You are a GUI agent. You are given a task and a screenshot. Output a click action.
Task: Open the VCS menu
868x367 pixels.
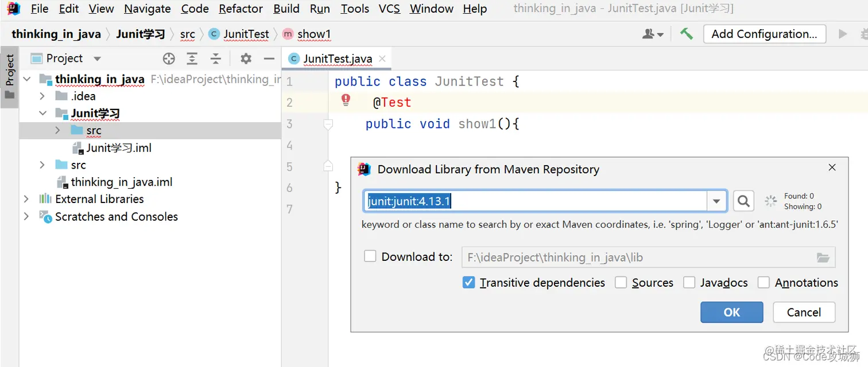point(390,9)
